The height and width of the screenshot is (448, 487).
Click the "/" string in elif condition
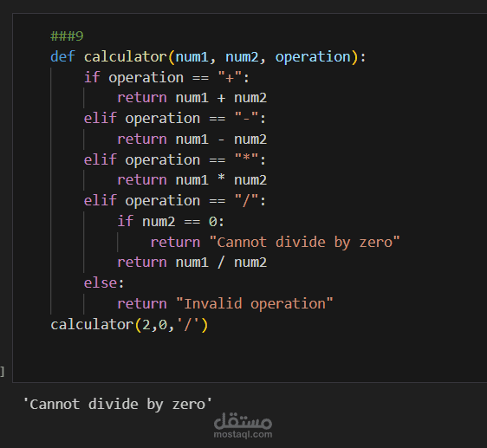(246, 201)
